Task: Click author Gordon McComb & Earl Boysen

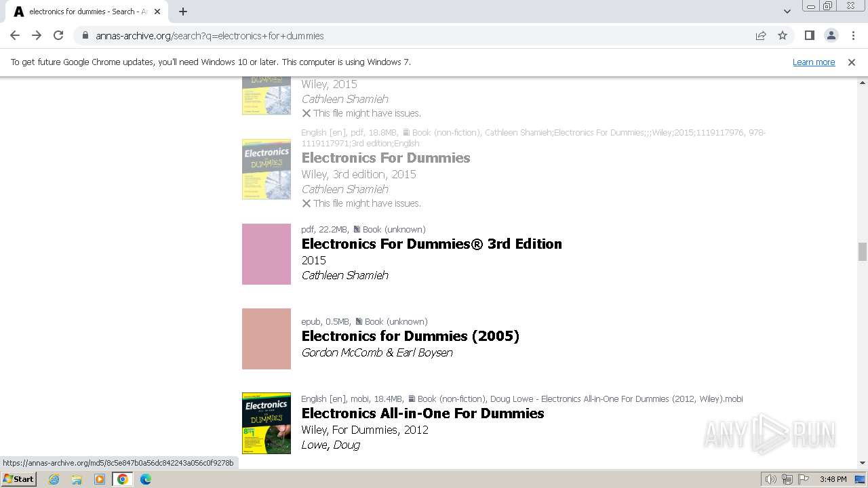Action: (x=377, y=352)
